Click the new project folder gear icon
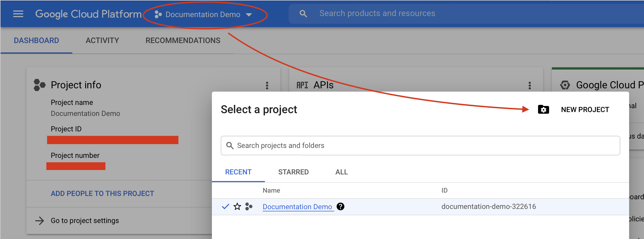This screenshot has height=239, width=644. [544, 110]
